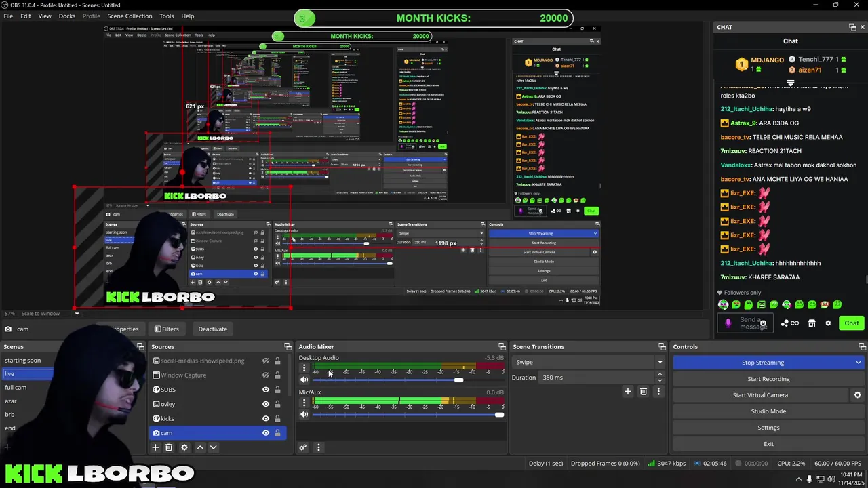The image size is (868, 488).
Task: Open the Swipe transition dropdown
Action: point(588,362)
